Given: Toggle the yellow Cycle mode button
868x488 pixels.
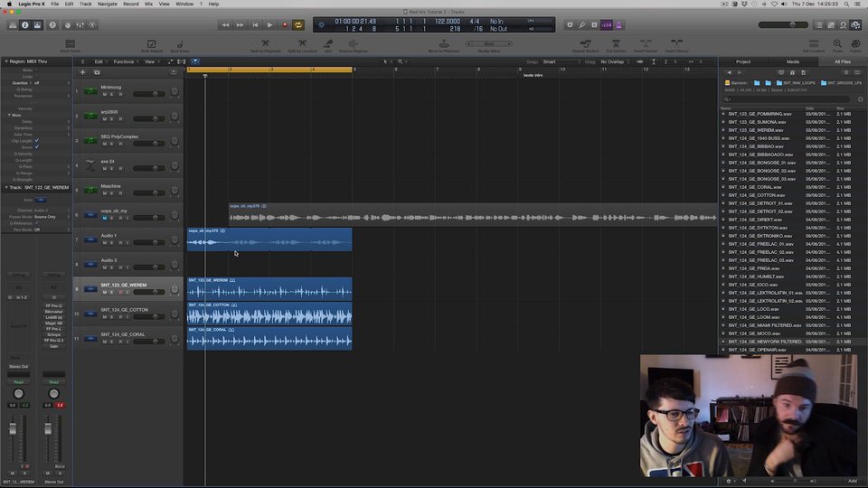Looking at the screenshot, I should 298,25.
